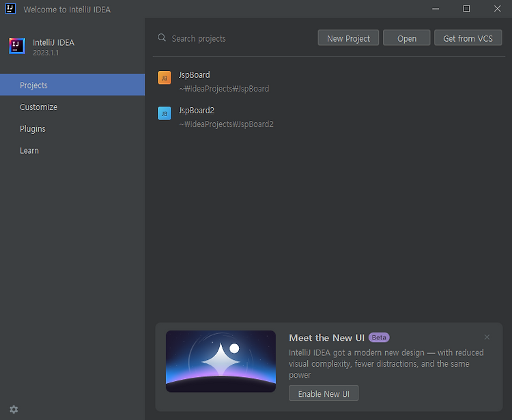Image resolution: width=512 pixels, height=420 pixels.
Task: Click the Open button
Action: tap(407, 38)
